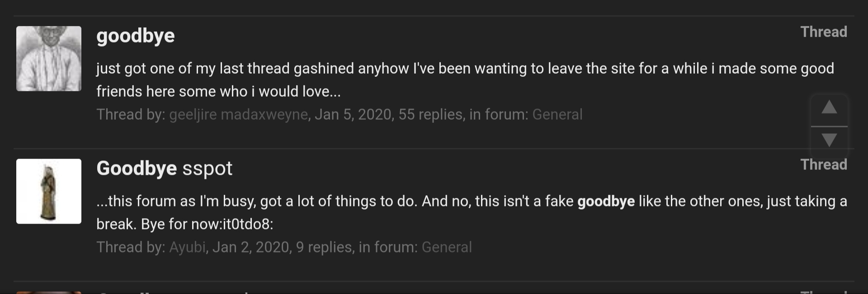Click the Thread label beside Goodbye sspot
The height and width of the screenshot is (294, 868).
tap(824, 164)
